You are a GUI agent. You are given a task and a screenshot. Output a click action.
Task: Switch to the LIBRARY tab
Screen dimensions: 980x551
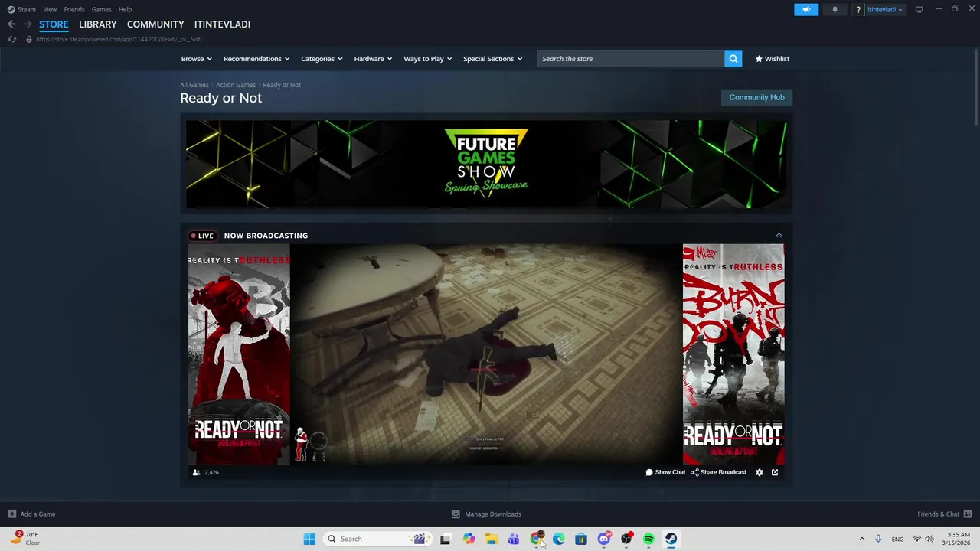click(x=98, y=24)
